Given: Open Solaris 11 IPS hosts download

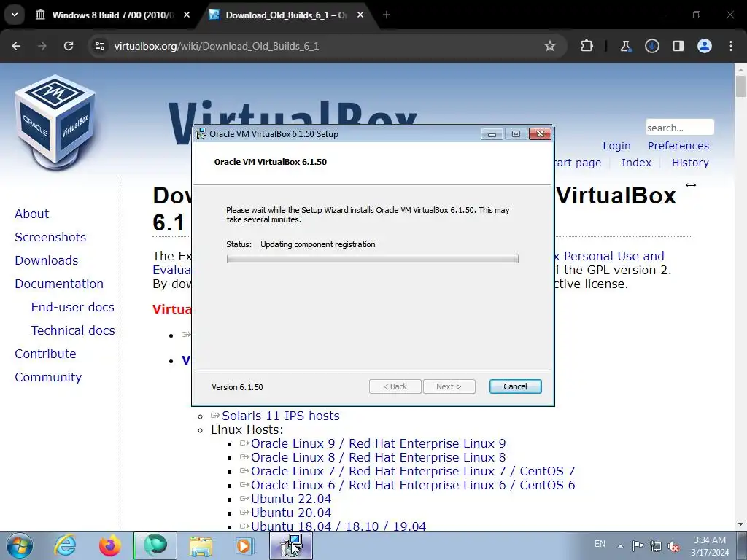Looking at the screenshot, I should point(281,416).
